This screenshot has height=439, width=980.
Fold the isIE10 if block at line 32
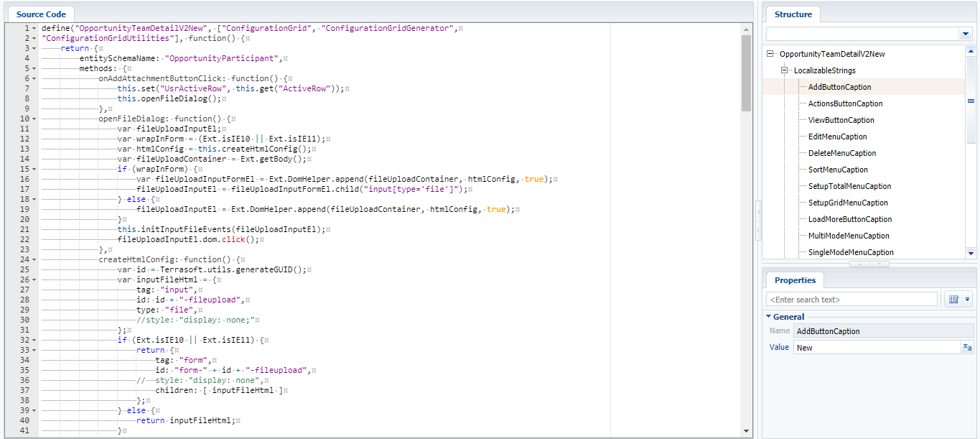tap(34, 340)
